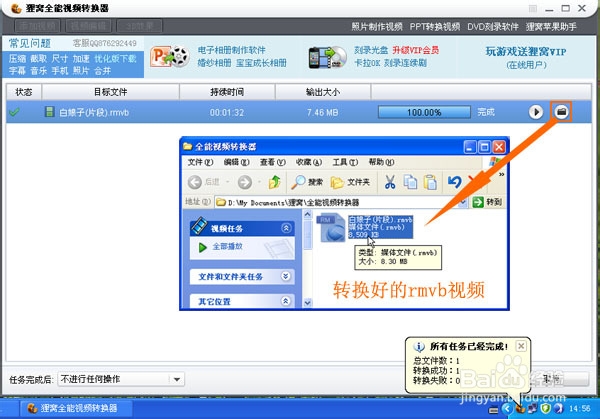Viewport: 600px width, 419px height.
Task: Open the 帮助(H) menu in Explorer
Action: pyautogui.click(x=382, y=162)
